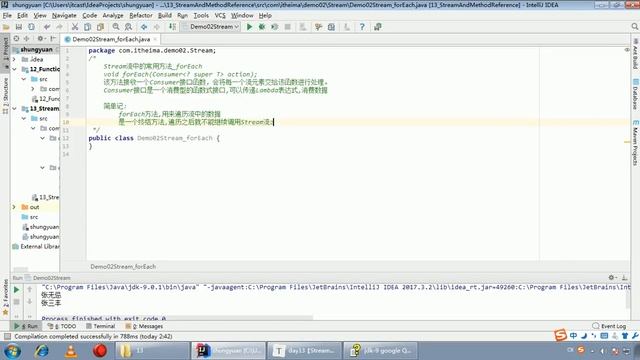Toggle the Database side panel
The image size is (640, 360).
click(635, 94)
